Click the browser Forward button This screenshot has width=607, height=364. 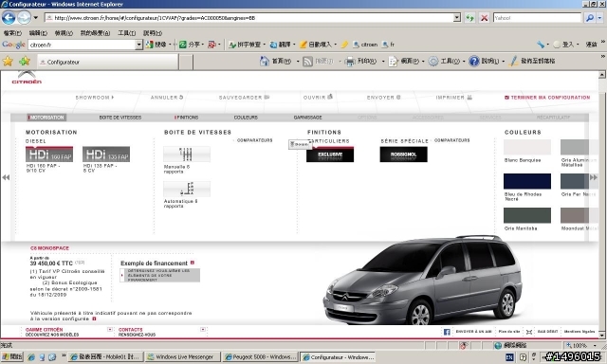click(24, 17)
